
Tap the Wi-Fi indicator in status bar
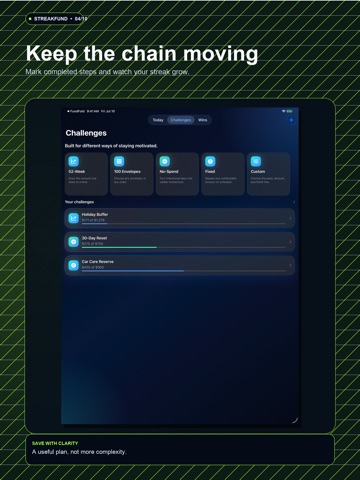click(284, 111)
